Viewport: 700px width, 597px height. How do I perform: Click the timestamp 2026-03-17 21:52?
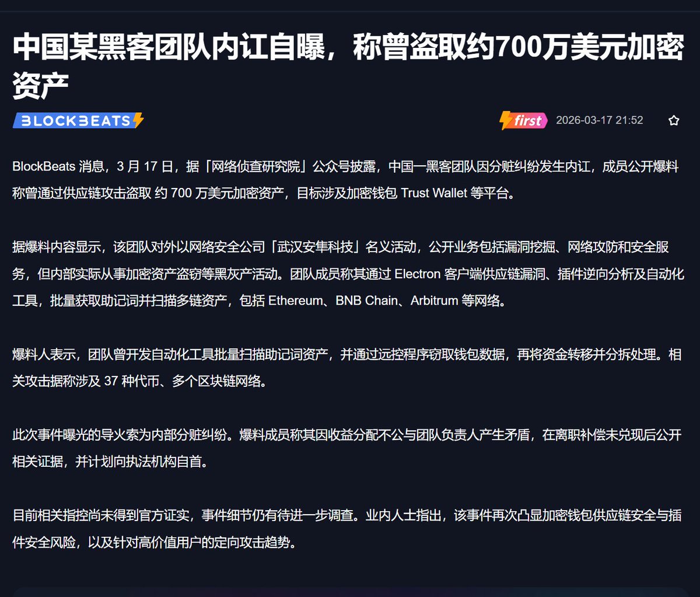pos(600,121)
